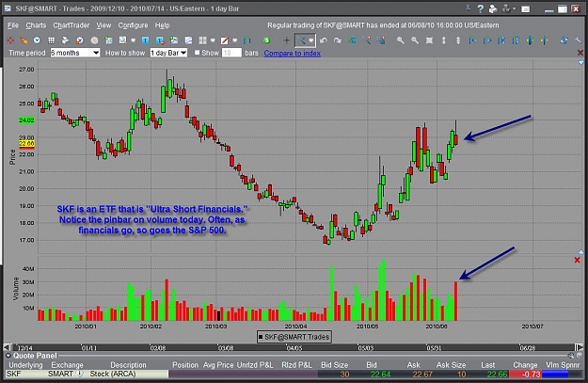Screen dimensions: 588x383
Task: Click blue triangle at price chart bottom-right
Action: tap(581, 252)
